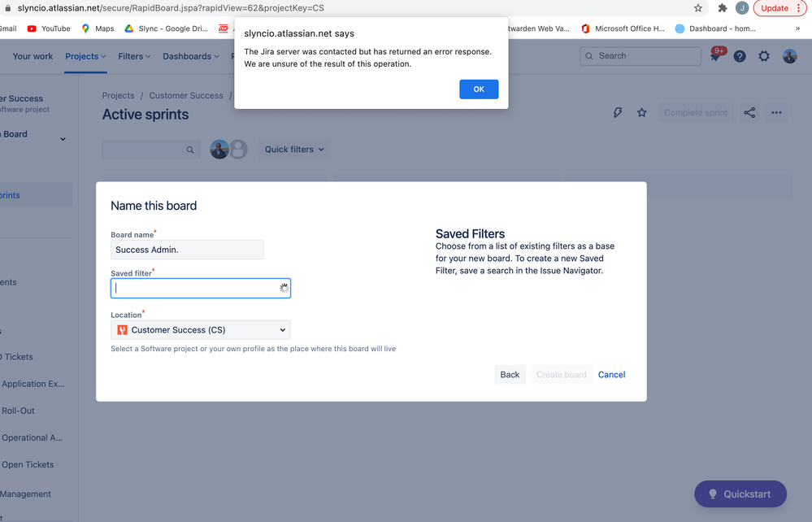Focus the Board name input field

pos(187,250)
